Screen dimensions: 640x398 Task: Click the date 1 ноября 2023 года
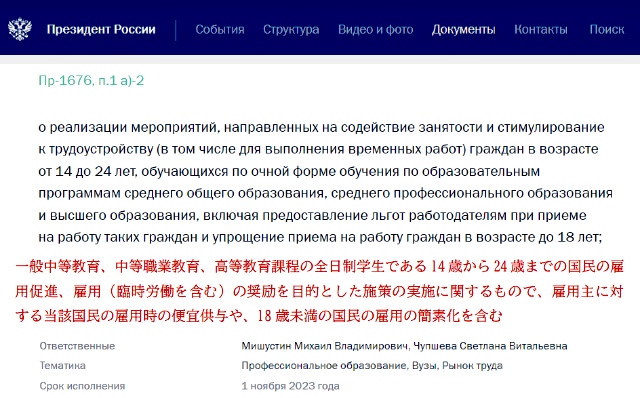point(290,386)
